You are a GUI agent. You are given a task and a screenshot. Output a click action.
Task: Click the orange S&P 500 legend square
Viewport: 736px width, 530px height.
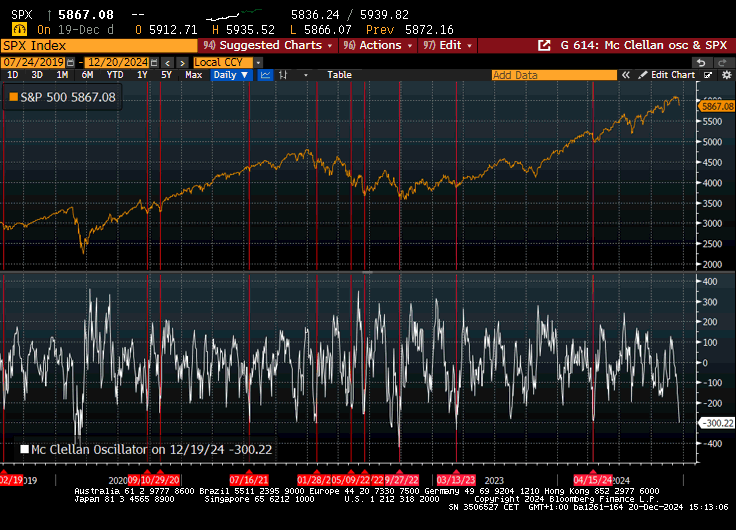tap(14, 97)
